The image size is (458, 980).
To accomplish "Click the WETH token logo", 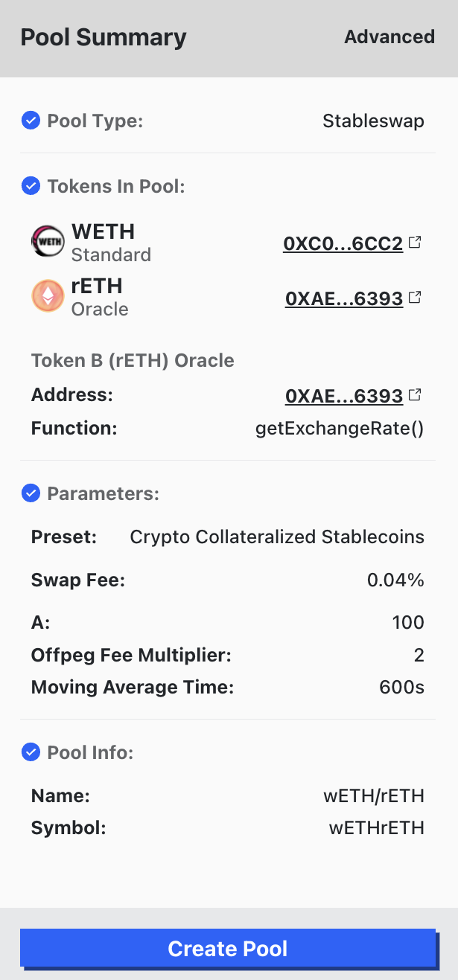I will pos(47,241).
